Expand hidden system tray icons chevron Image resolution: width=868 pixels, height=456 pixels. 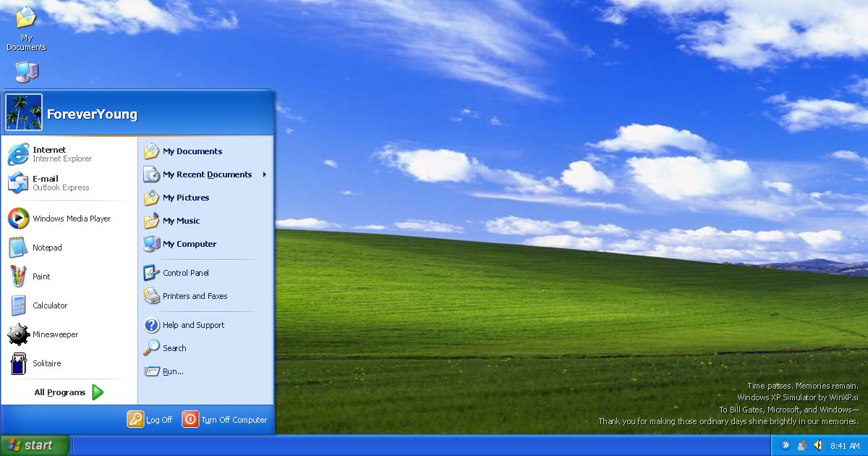click(x=785, y=445)
